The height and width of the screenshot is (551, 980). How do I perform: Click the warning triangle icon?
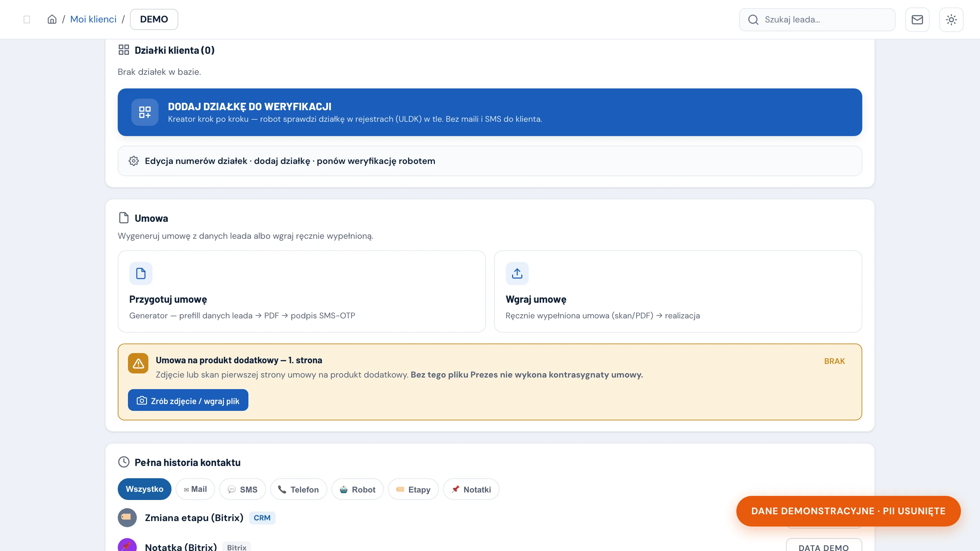[138, 364]
